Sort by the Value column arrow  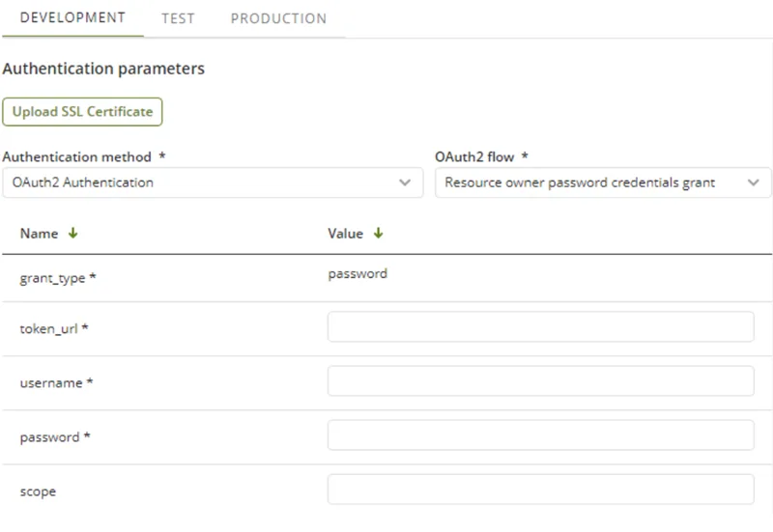tap(378, 233)
